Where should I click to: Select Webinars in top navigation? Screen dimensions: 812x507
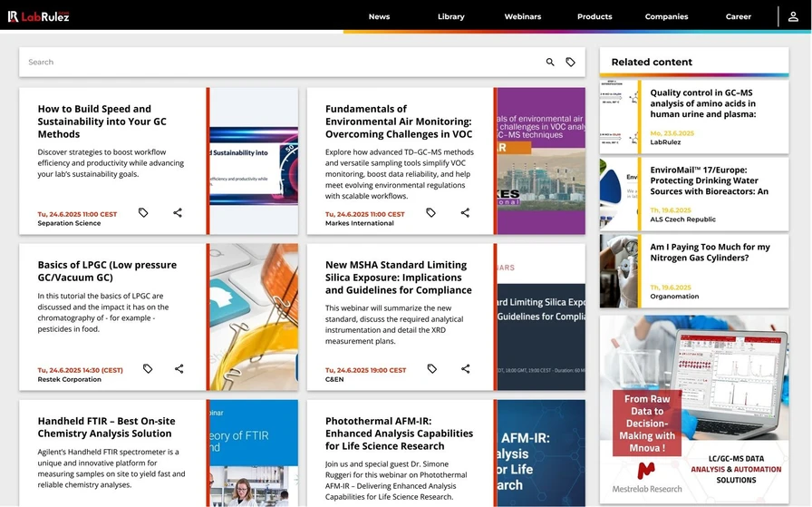click(523, 16)
